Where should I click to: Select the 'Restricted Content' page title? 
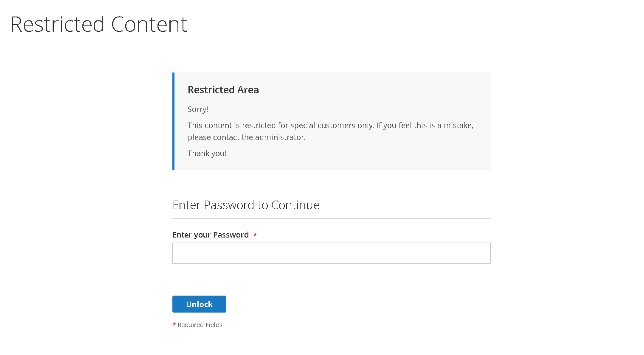(x=98, y=25)
